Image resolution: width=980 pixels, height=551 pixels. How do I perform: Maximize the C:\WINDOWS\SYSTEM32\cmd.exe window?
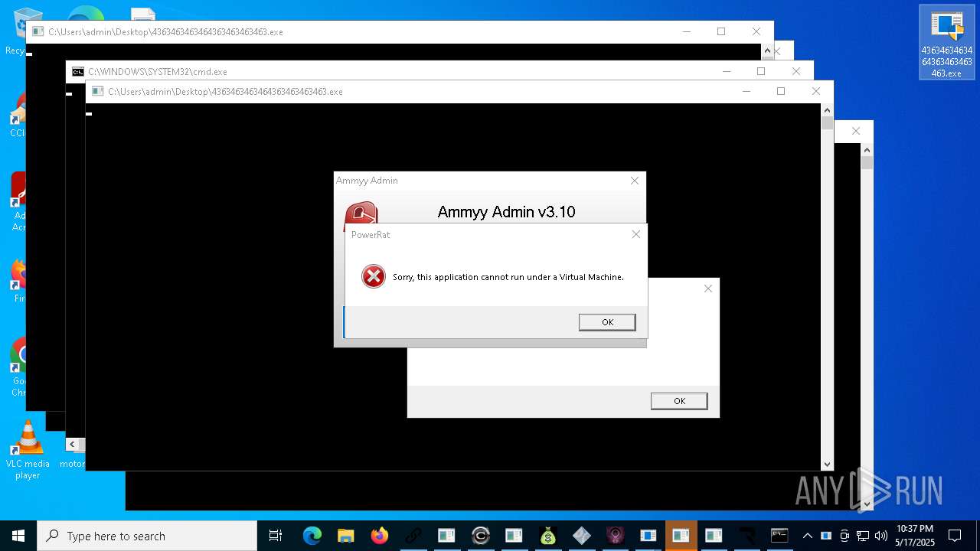click(x=760, y=71)
